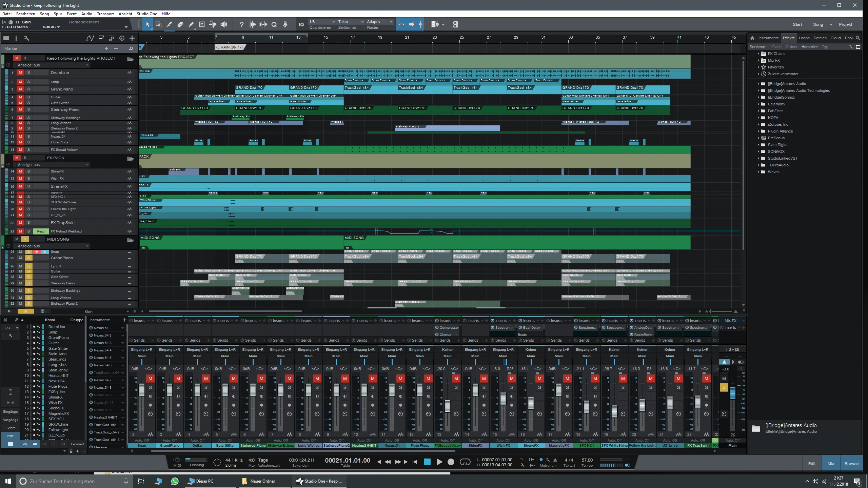Click the Start page button
The width and height of the screenshot is (868, 488).
[797, 24]
